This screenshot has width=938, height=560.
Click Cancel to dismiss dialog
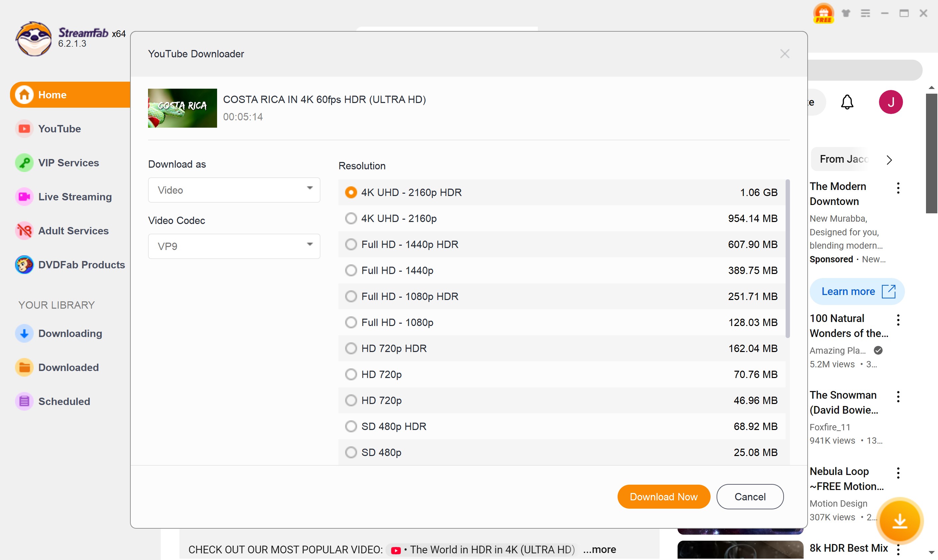(749, 496)
